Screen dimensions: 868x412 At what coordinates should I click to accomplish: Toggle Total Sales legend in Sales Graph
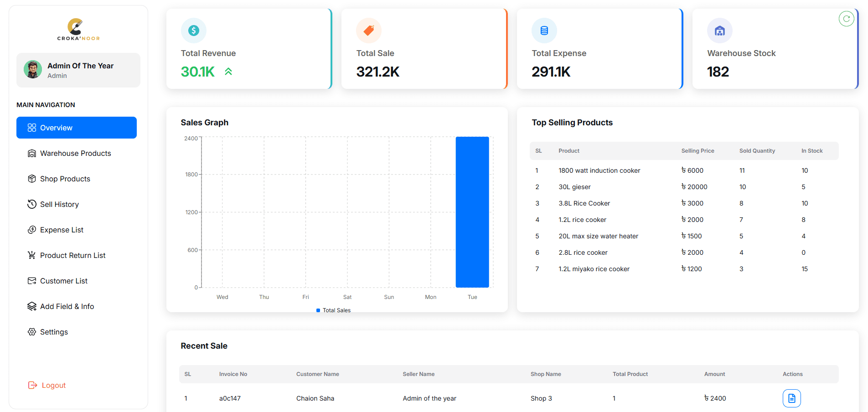(333, 310)
